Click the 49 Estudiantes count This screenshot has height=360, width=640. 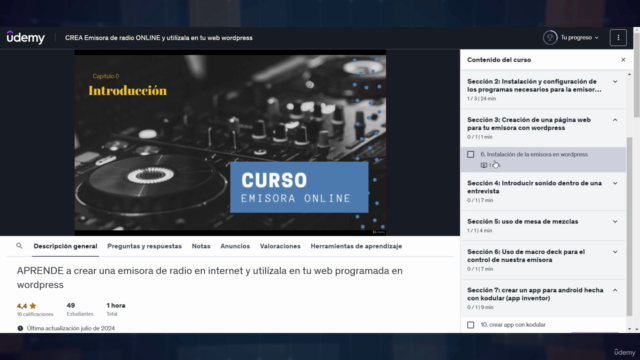71,305
